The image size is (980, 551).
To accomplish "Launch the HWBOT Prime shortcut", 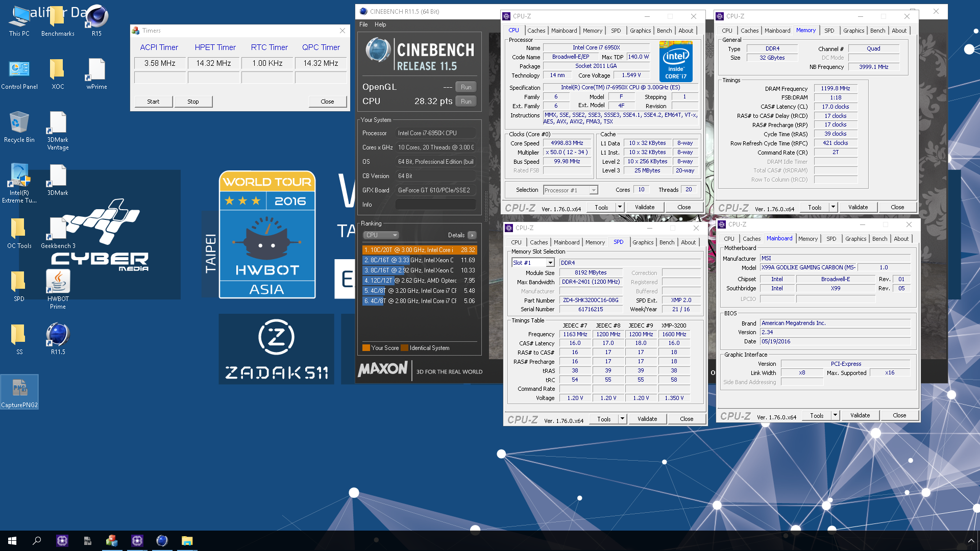I will (x=58, y=290).
